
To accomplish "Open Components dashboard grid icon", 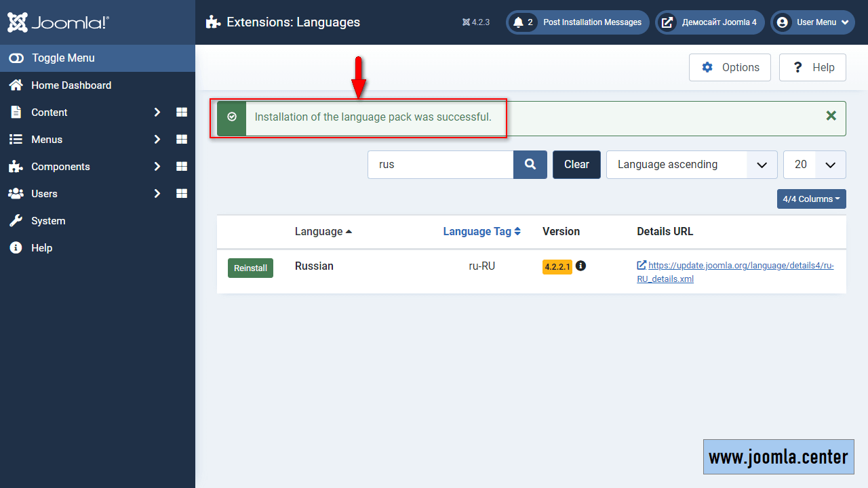I will (182, 167).
